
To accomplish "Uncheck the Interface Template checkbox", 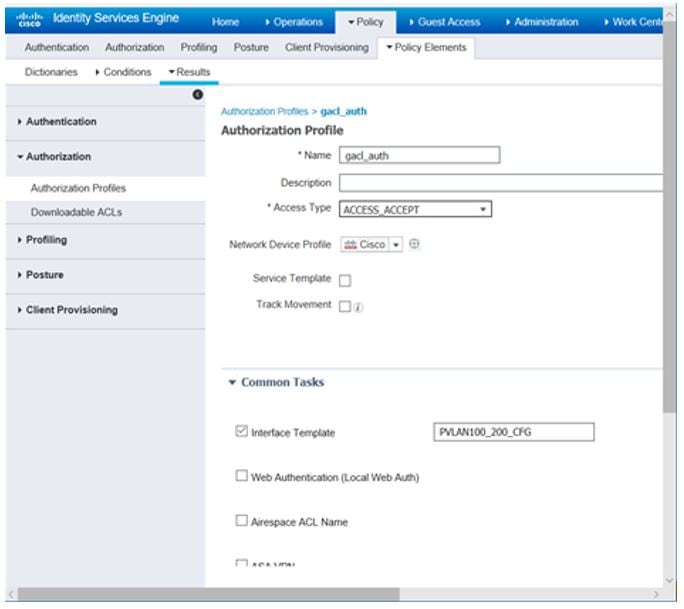I will coord(241,431).
